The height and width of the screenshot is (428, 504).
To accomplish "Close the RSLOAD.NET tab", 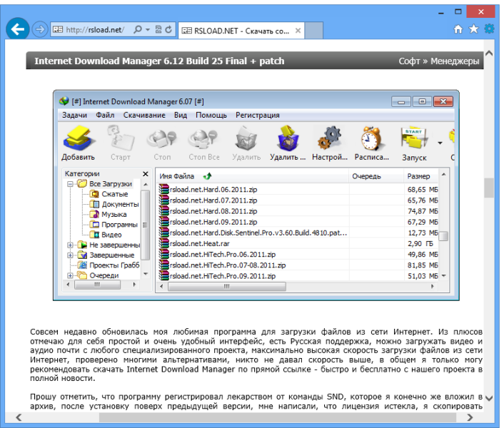I will [x=298, y=31].
